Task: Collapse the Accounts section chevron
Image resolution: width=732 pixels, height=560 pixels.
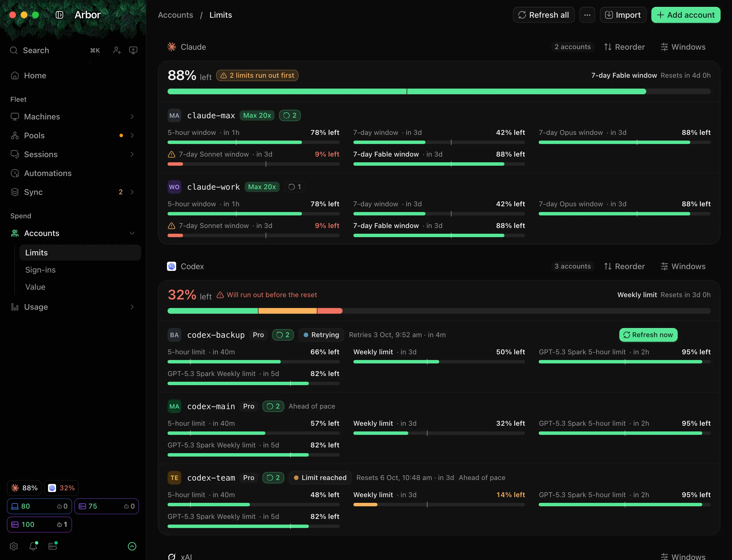Action: pos(132,233)
